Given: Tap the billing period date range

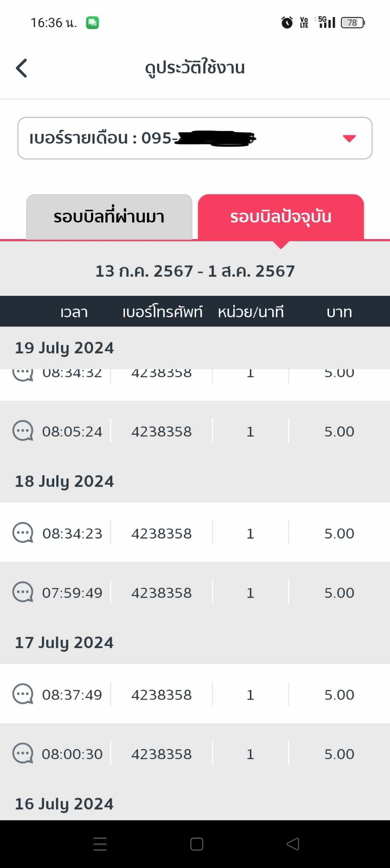Looking at the screenshot, I should tap(195, 271).
